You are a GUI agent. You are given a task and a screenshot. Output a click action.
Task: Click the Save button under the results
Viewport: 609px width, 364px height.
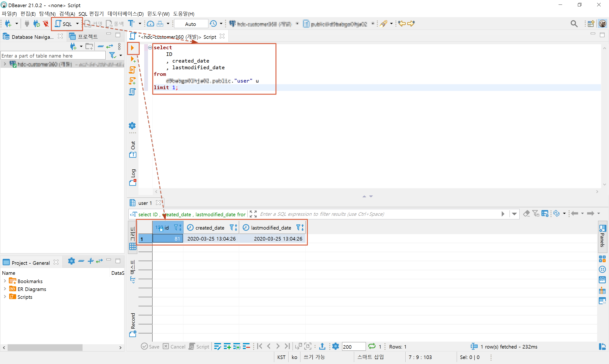[150, 346]
